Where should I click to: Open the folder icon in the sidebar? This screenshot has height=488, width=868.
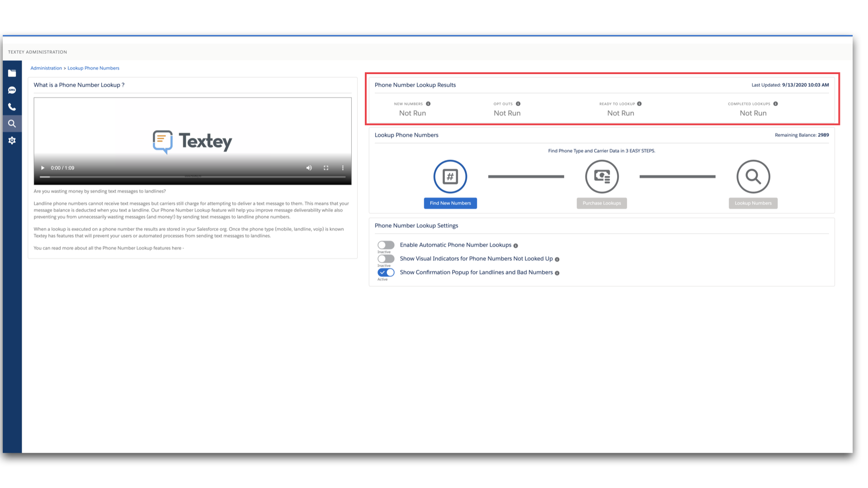pyautogui.click(x=12, y=73)
